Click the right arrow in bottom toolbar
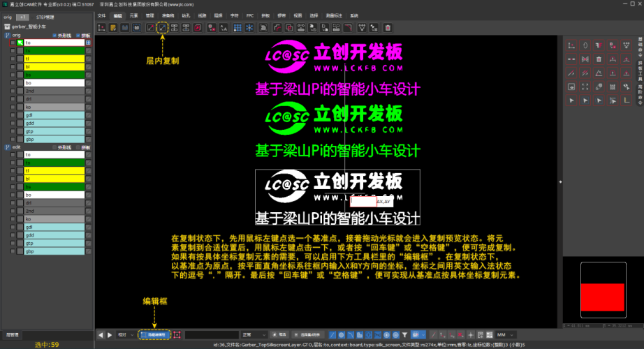Image resolution: width=644 pixels, height=349 pixels. click(x=110, y=335)
